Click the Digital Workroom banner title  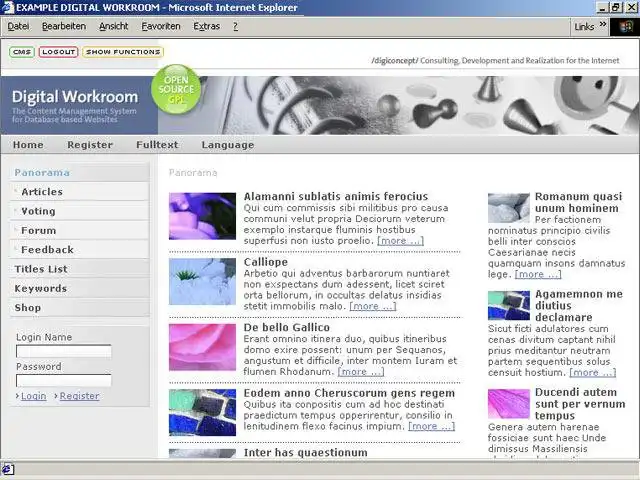(x=75, y=97)
